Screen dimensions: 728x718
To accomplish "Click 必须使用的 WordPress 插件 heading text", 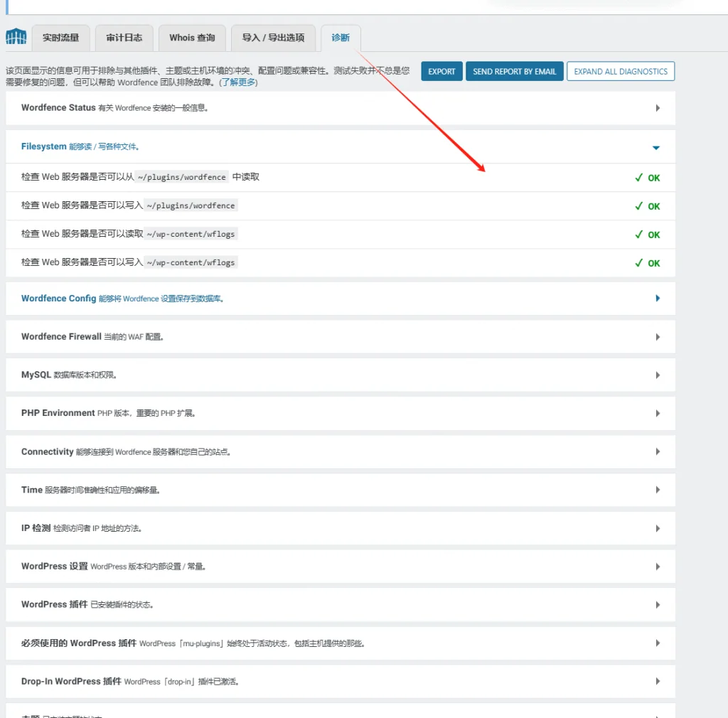I will tap(79, 643).
